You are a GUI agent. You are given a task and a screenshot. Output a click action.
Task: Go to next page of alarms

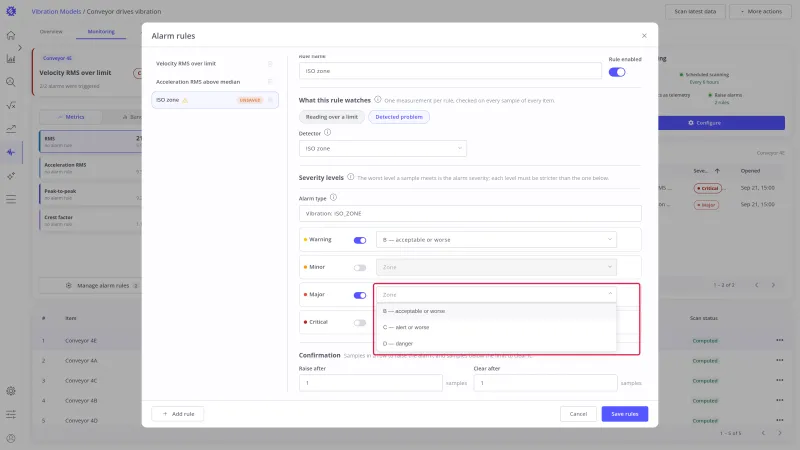[x=773, y=285]
